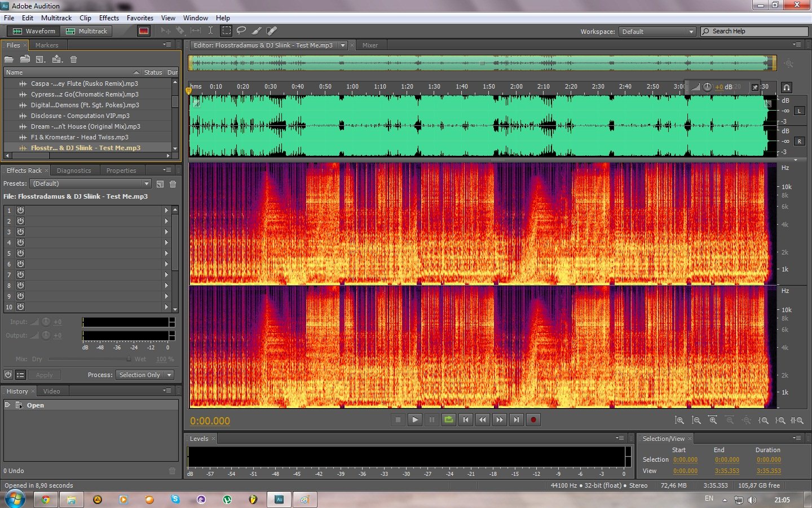Screen dimensions: 812x508
Task: Click Insert into Multitrack icon
Action: (57, 59)
